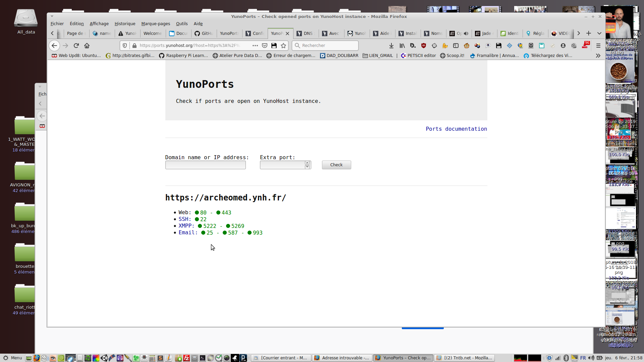
Task: Toggle the sidebar view icon
Action: (455, 46)
